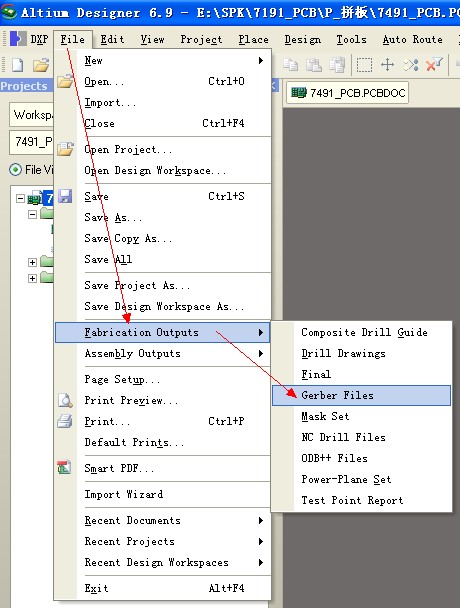Open the Recent Documents submenu
Viewport: 460px width, 608px height.
(x=162, y=520)
